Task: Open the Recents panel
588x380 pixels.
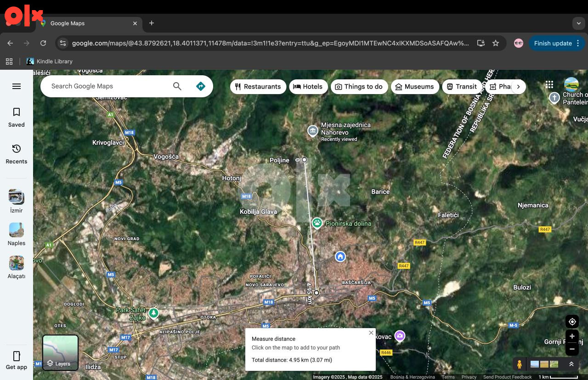Action: point(17,154)
